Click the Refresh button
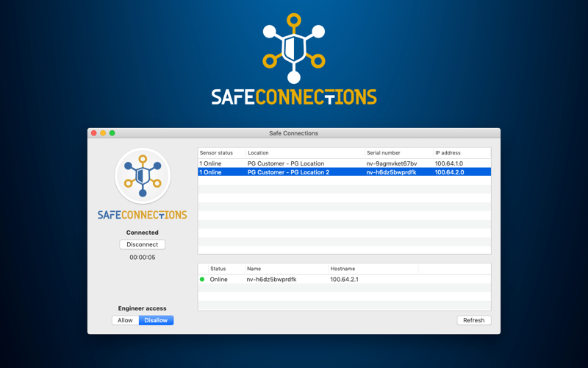Screen dimensions: 588x368 (x=473, y=320)
